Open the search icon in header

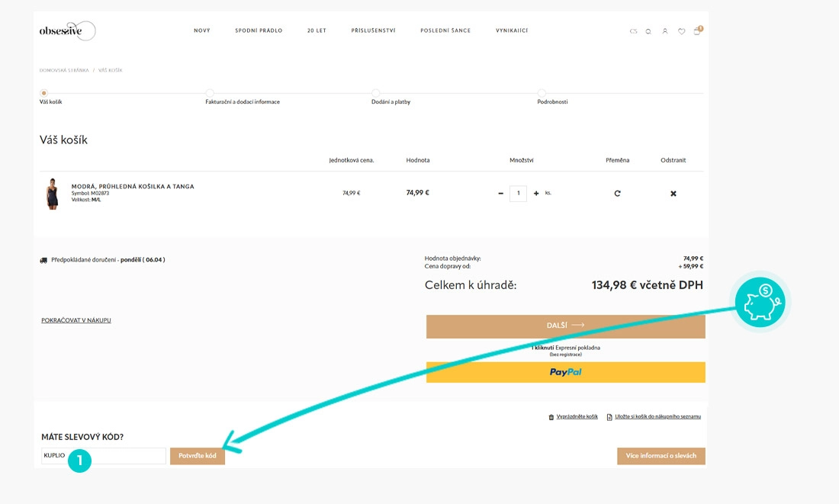point(648,31)
